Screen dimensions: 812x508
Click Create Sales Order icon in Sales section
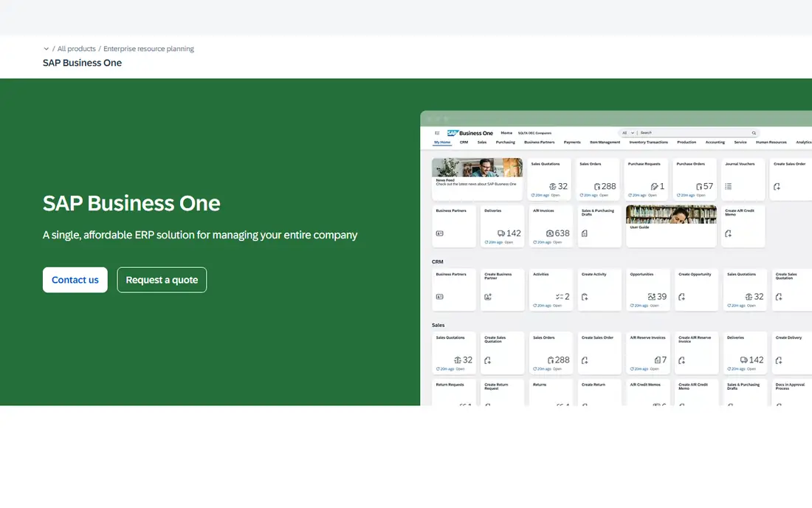click(585, 360)
